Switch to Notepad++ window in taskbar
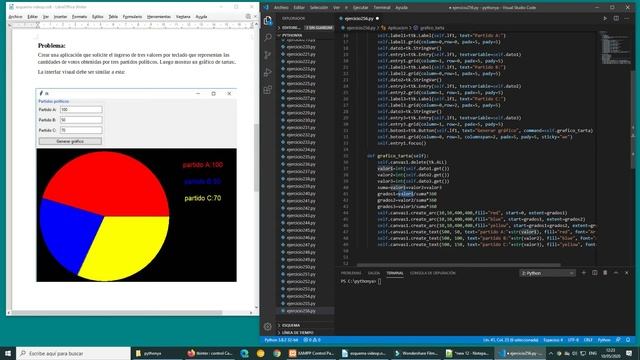The image size is (640, 360). 469,353
